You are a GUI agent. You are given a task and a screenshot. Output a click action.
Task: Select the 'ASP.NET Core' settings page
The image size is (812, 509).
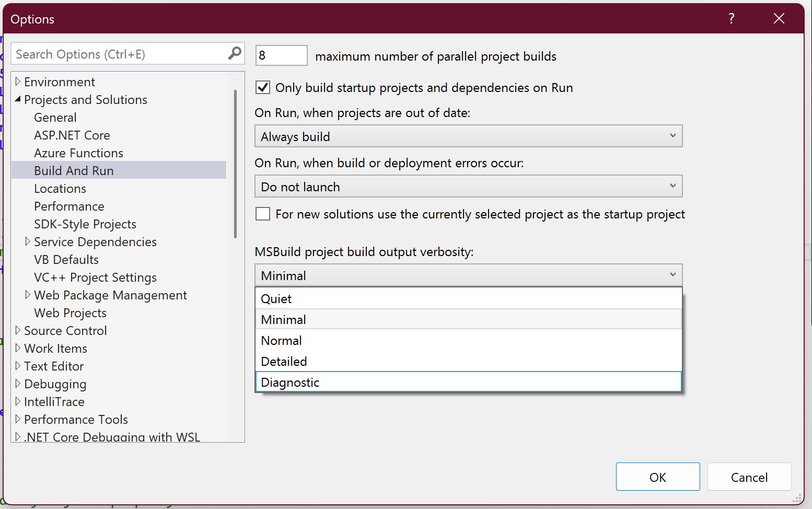[72, 135]
